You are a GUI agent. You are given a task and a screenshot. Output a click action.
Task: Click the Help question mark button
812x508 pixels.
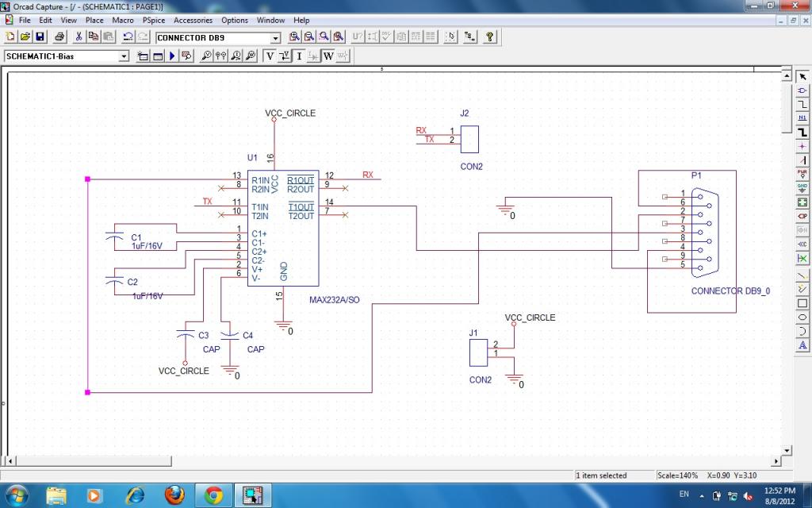[x=490, y=37]
